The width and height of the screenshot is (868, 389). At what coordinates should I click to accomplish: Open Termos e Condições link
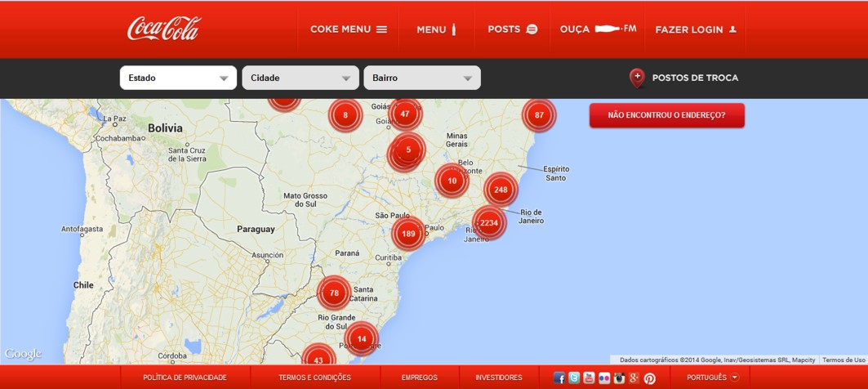[315, 378]
